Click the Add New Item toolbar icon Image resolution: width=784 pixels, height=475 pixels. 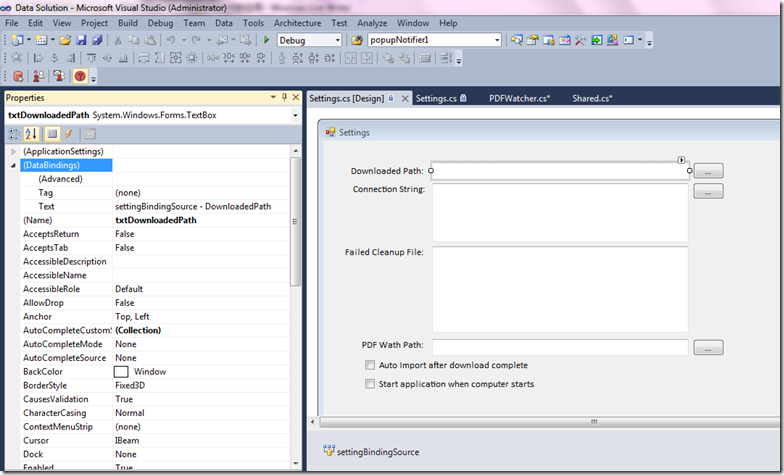point(41,40)
